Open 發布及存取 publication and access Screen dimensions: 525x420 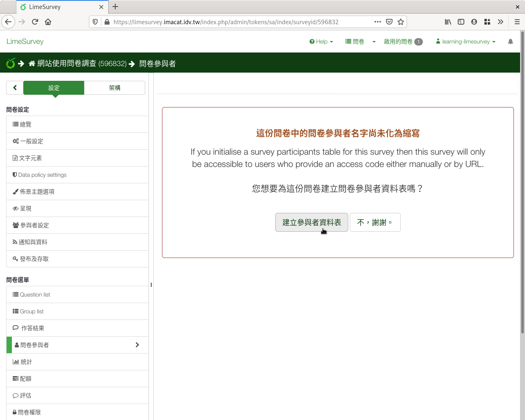[x=78, y=259]
